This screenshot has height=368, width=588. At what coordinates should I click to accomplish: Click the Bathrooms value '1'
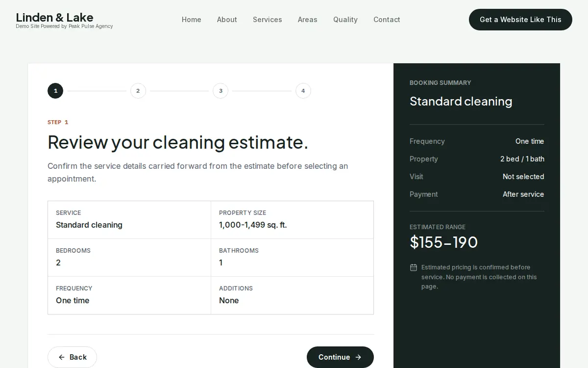point(221,263)
